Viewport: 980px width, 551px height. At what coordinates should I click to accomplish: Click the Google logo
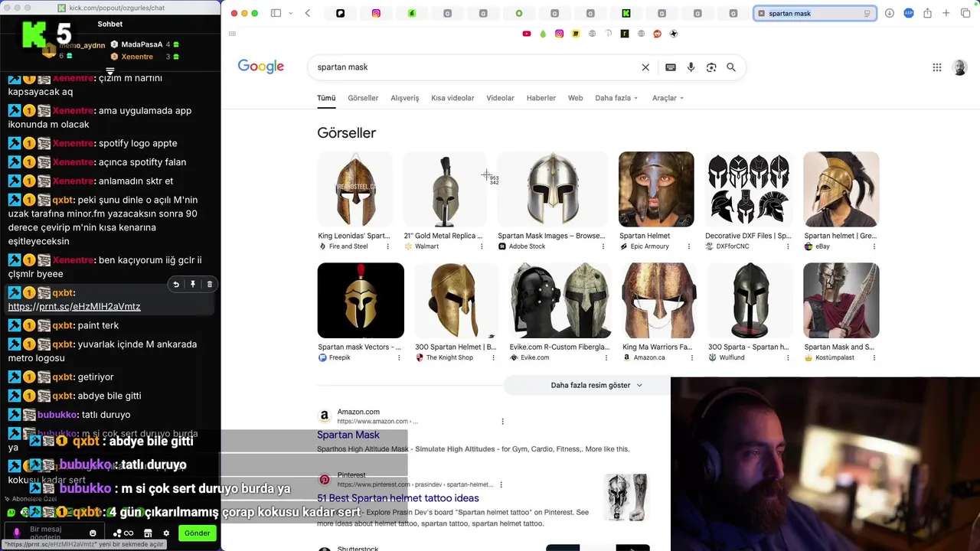tap(260, 67)
